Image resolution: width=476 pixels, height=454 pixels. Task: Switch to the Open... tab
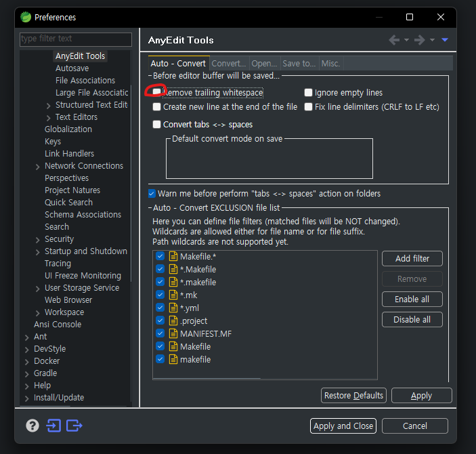coord(265,63)
